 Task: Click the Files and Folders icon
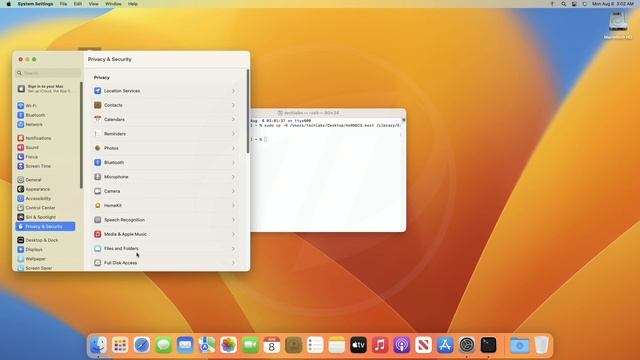point(98,249)
